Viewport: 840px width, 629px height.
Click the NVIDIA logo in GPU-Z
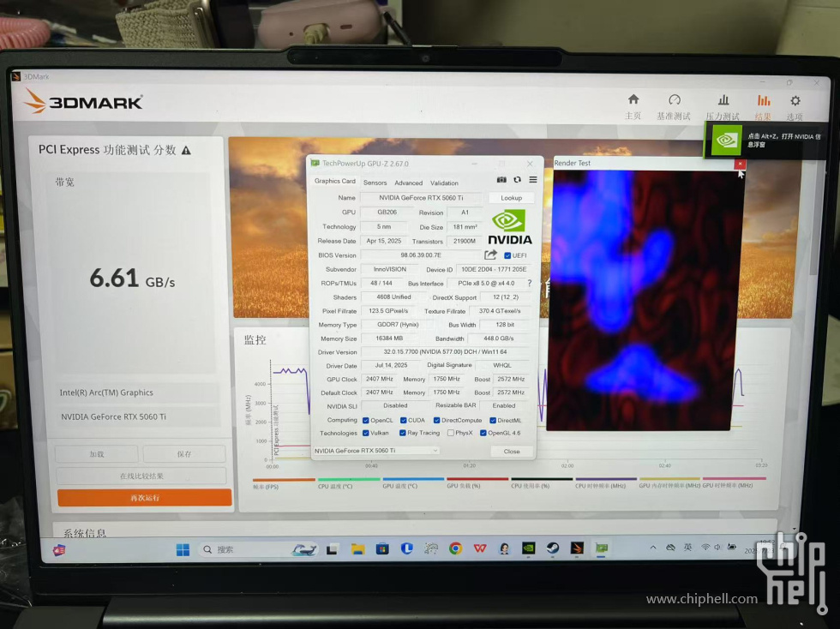509,227
